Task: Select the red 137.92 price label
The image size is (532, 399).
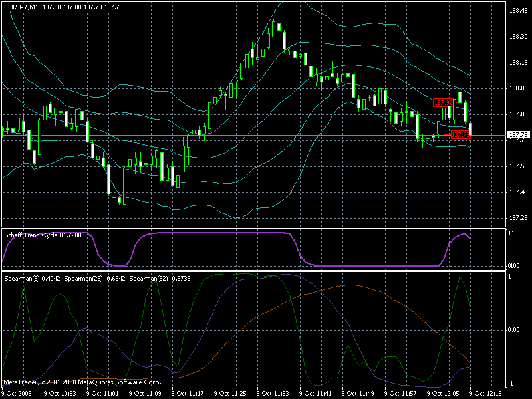Action: coord(443,103)
